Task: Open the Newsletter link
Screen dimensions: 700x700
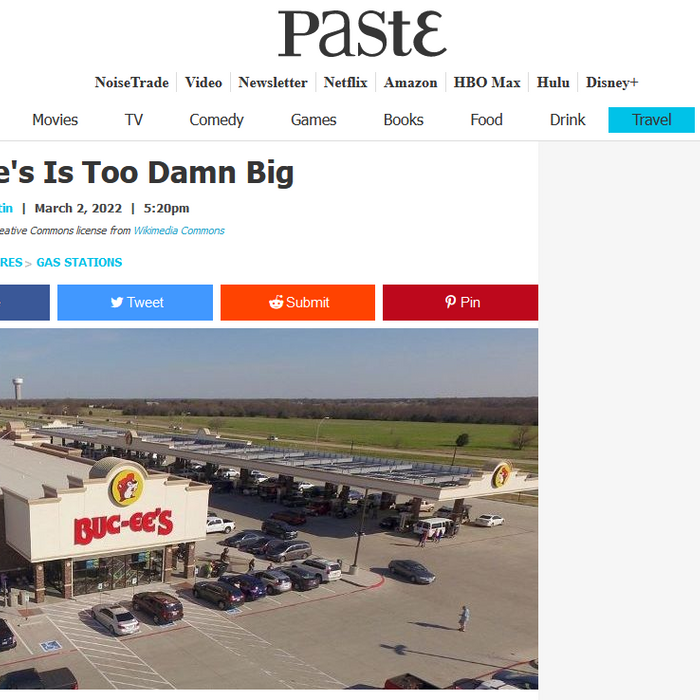Action: (273, 83)
